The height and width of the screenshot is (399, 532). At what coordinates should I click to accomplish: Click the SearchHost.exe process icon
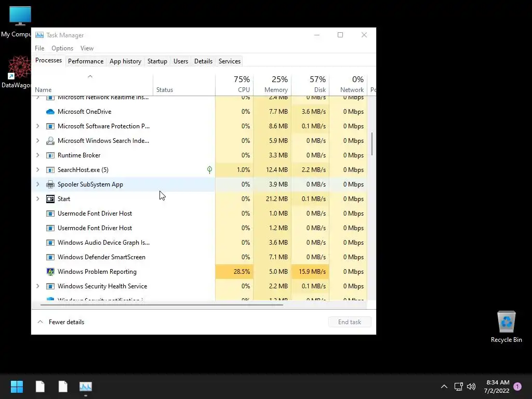50,170
